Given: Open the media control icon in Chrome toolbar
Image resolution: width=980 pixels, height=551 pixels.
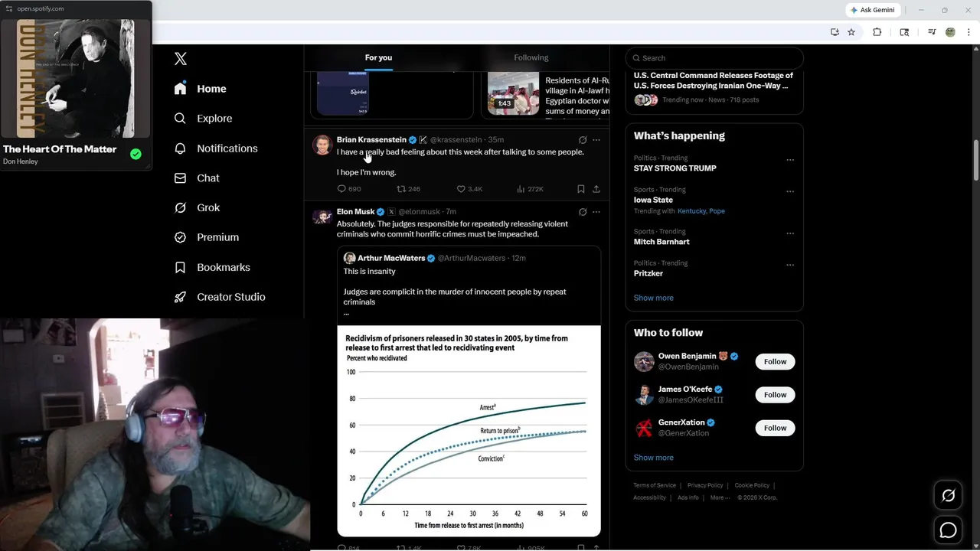Looking at the screenshot, I should [x=932, y=32].
